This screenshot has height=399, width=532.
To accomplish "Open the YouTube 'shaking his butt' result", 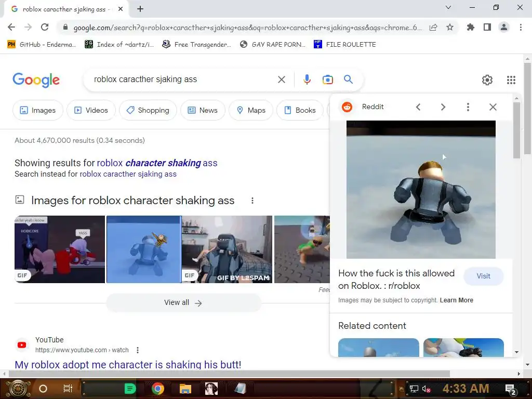I will click(128, 364).
